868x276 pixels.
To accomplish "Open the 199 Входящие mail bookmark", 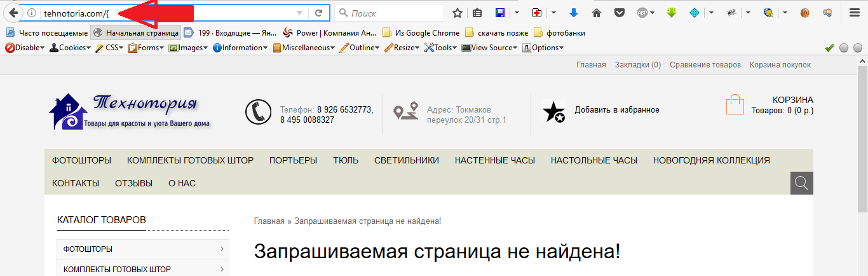I will click(230, 32).
